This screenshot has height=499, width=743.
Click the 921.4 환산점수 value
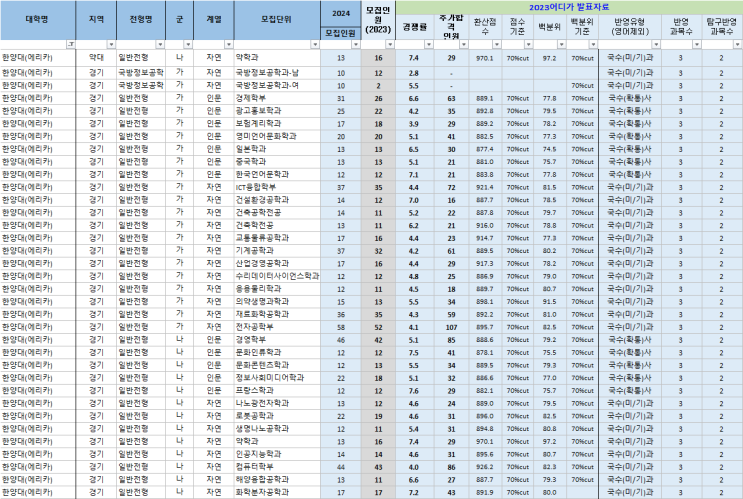click(485, 188)
